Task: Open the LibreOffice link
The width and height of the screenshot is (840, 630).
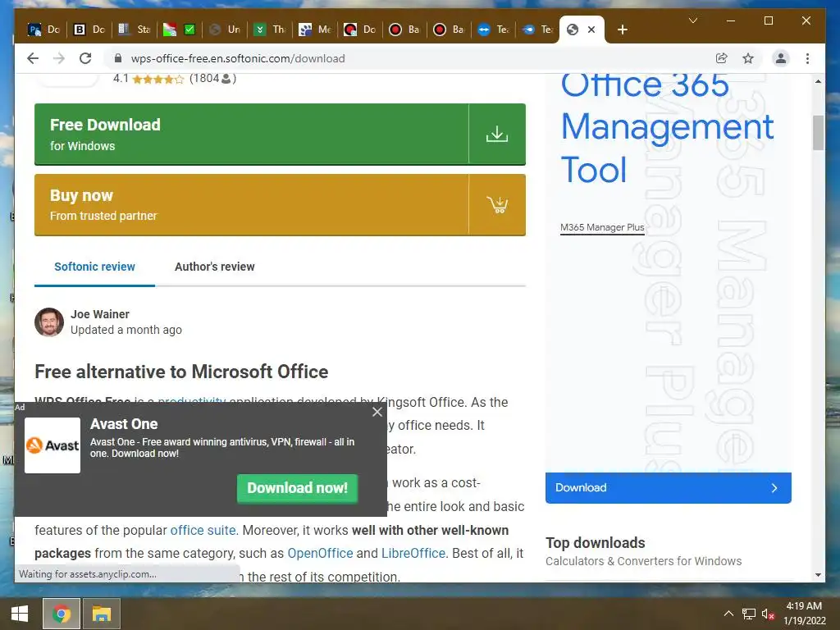Action: [413, 554]
